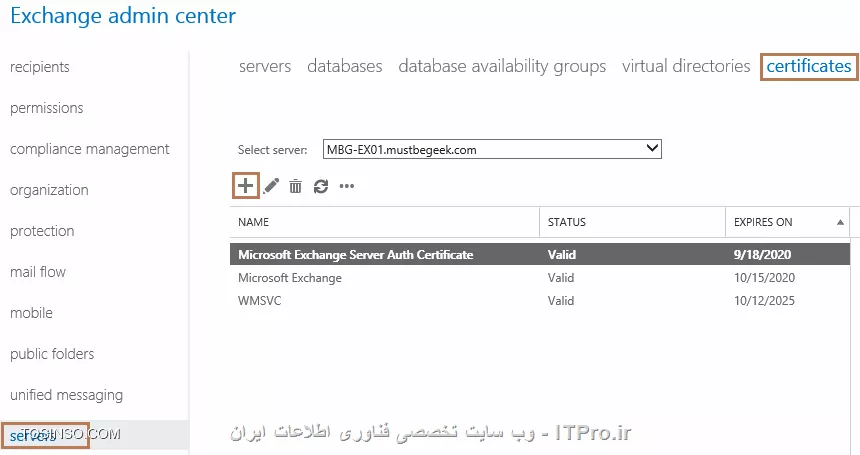Open compliance management section
This screenshot has height=455, width=860.
pos(89,149)
